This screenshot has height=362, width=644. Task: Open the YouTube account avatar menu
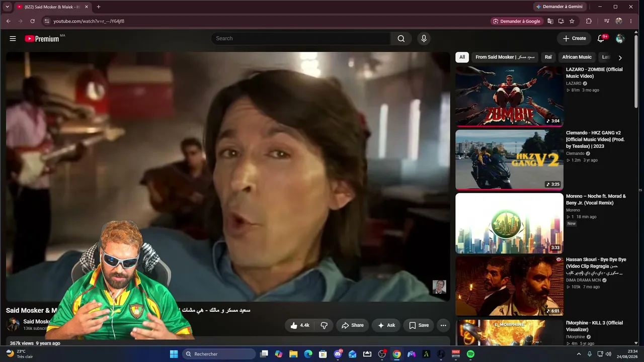620,39
